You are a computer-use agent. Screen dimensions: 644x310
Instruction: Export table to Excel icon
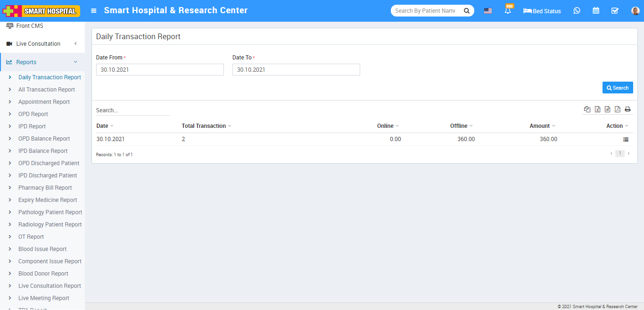(597, 109)
